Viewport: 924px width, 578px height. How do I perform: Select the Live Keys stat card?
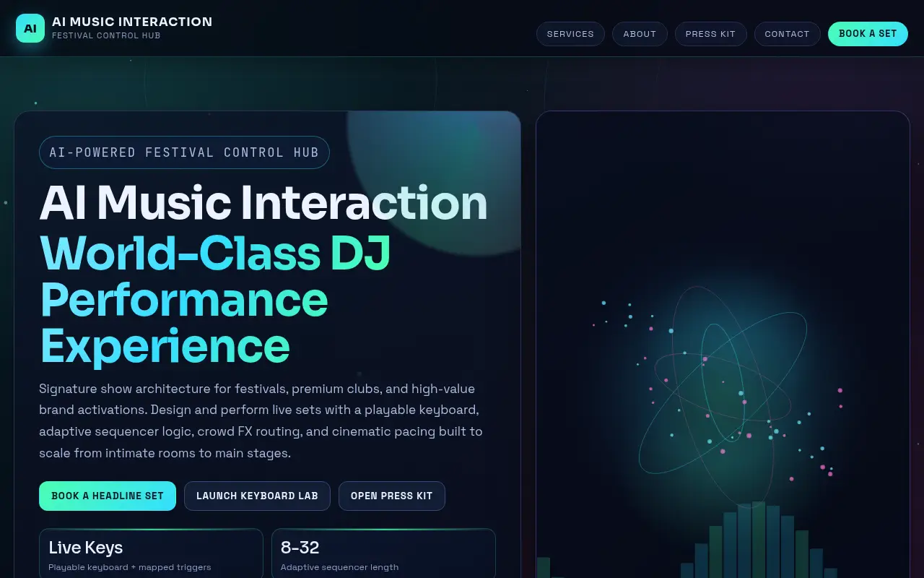[x=151, y=553]
